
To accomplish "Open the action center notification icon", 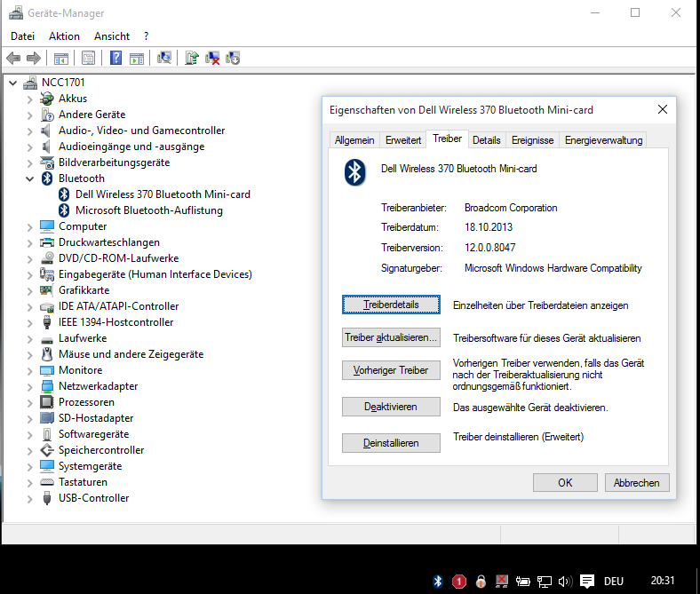I will tap(586, 582).
